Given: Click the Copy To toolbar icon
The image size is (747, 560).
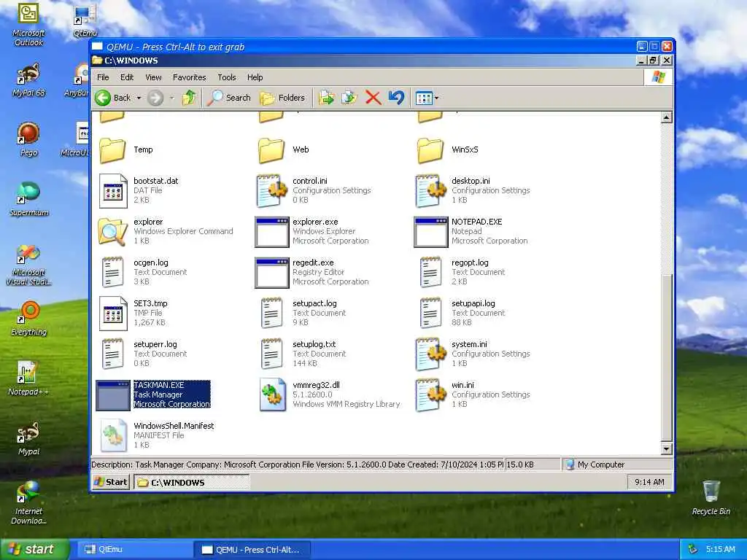Looking at the screenshot, I should click(x=349, y=98).
